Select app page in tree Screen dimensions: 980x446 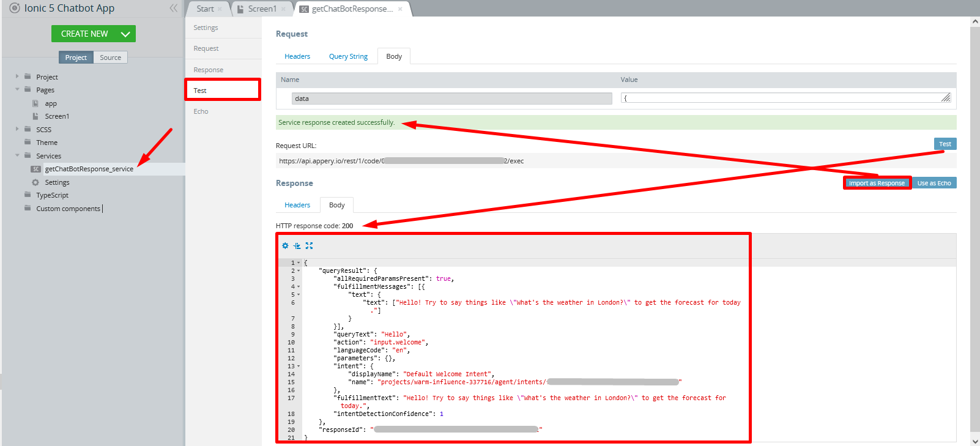[51, 103]
